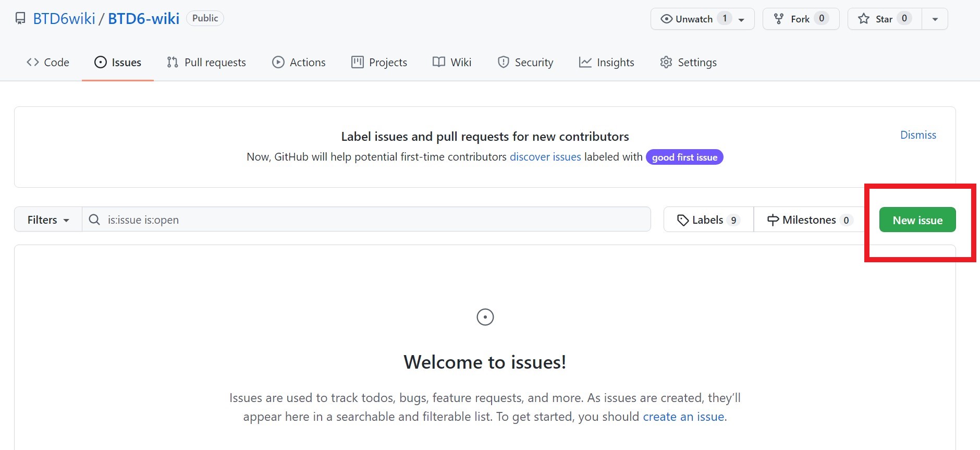Open the Pull requests tab
The image size is (980, 450).
pos(206,63)
